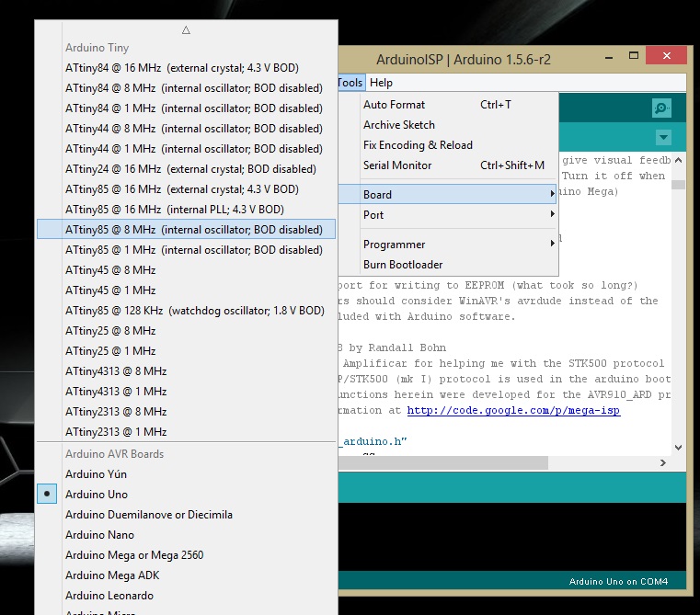700x615 pixels.
Task: Open the tab dropdown arrow below Serial Monitor icon
Action: [663, 137]
